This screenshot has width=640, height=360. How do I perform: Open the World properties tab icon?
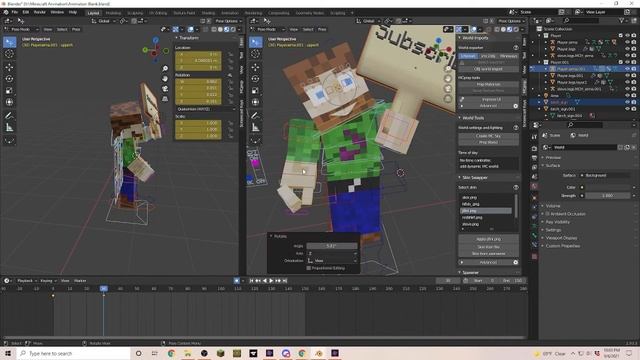pos(534,186)
